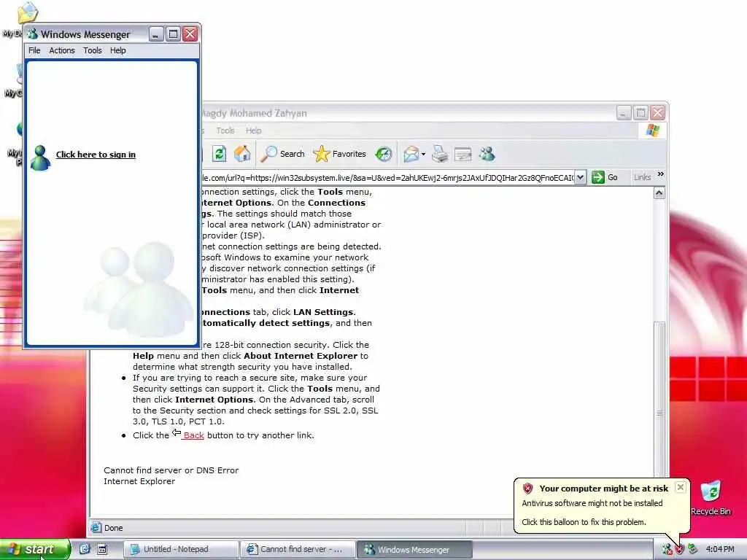Open File menu in Windows Messenger
The height and width of the screenshot is (560, 747).
coord(34,50)
